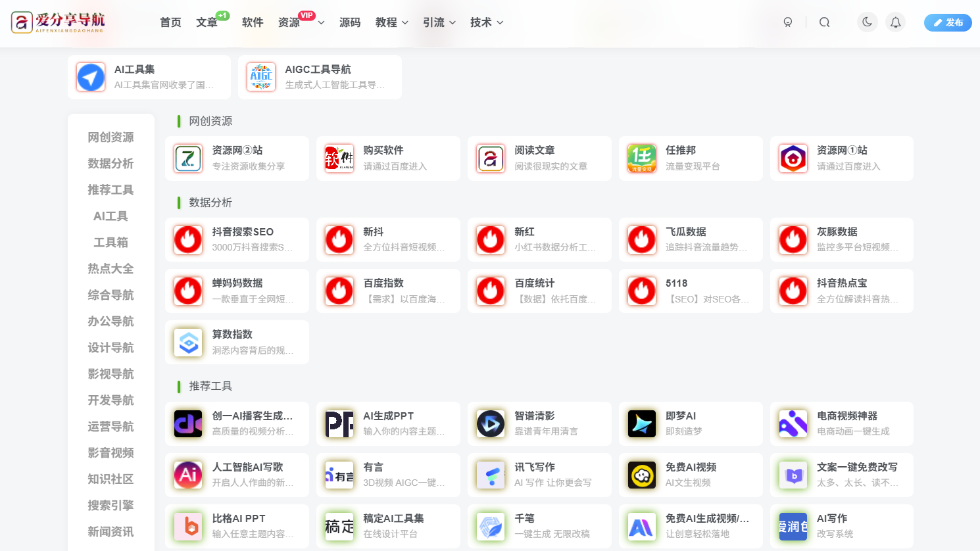This screenshot has width=980, height=551.
Task: Click the AIGC工具导航 icon
Action: coord(261,77)
